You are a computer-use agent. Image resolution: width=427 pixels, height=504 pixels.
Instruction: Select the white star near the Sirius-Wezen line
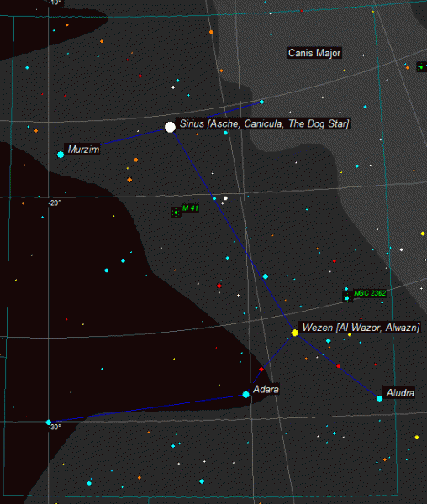coord(225,198)
